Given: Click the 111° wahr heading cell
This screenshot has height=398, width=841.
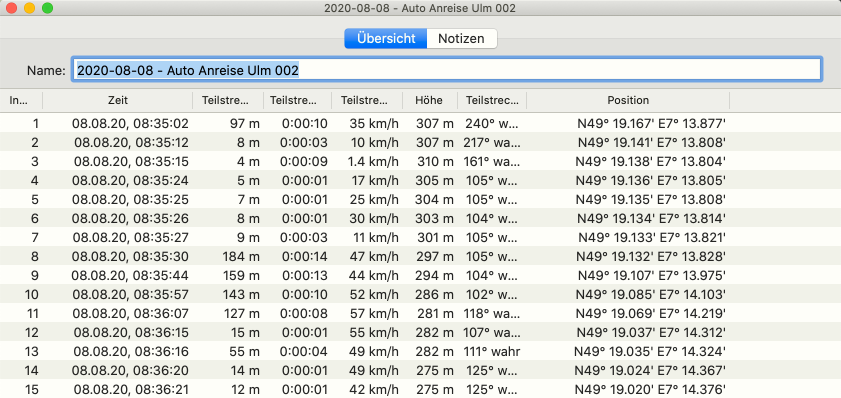Looking at the screenshot, I should click(x=491, y=351).
